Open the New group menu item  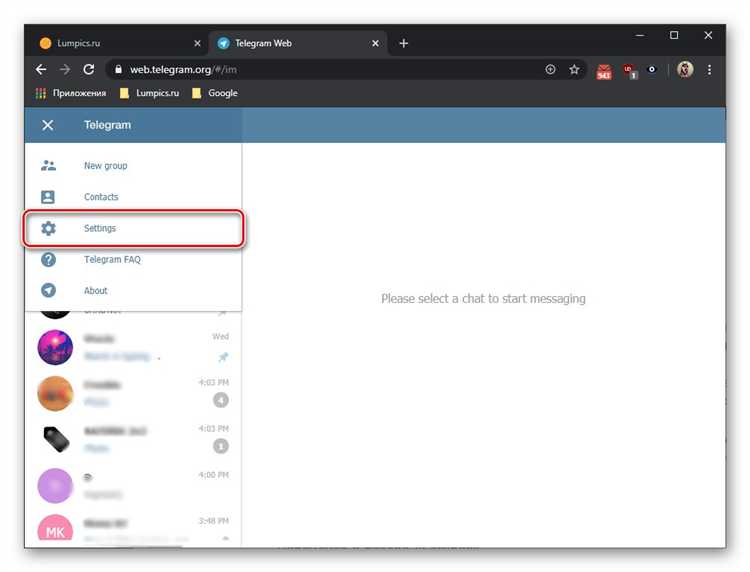pos(133,165)
